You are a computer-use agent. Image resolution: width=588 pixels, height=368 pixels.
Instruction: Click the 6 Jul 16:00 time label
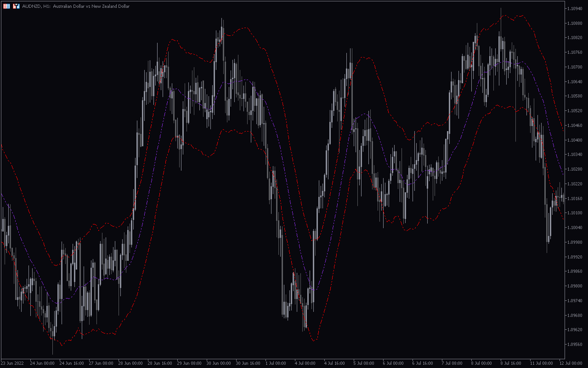[x=423, y=363]
